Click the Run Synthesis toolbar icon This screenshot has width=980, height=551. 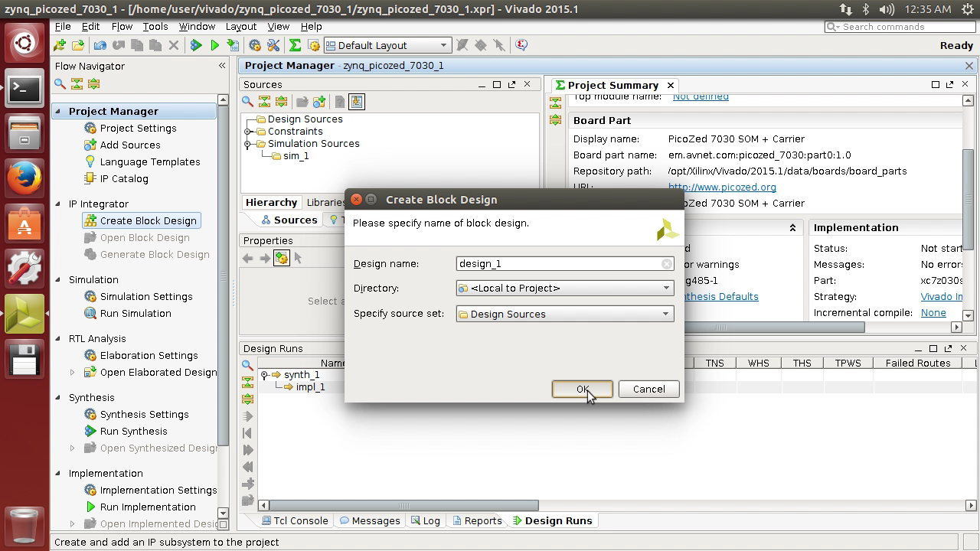(196, 45)
